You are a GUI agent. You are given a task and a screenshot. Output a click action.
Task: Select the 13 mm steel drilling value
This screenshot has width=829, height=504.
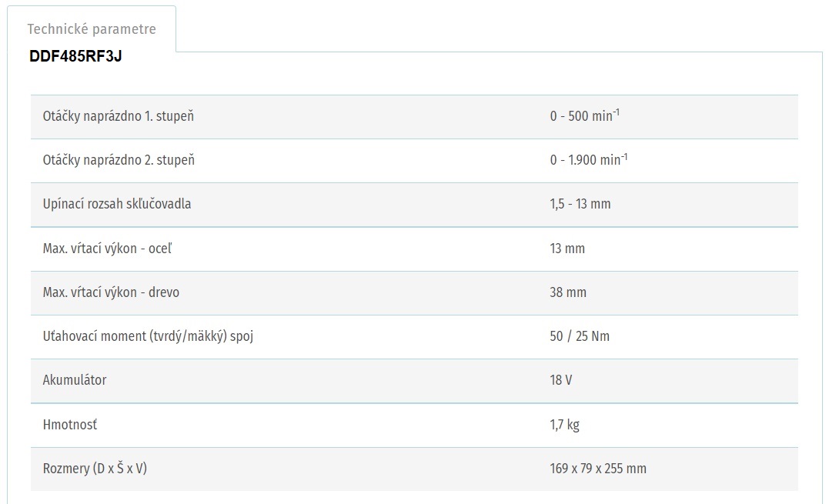567,249
